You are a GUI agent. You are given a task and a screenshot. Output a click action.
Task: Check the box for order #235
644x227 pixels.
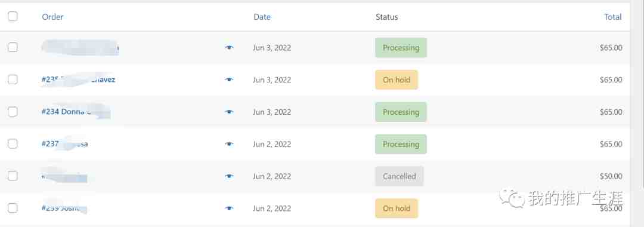[13, 79]
